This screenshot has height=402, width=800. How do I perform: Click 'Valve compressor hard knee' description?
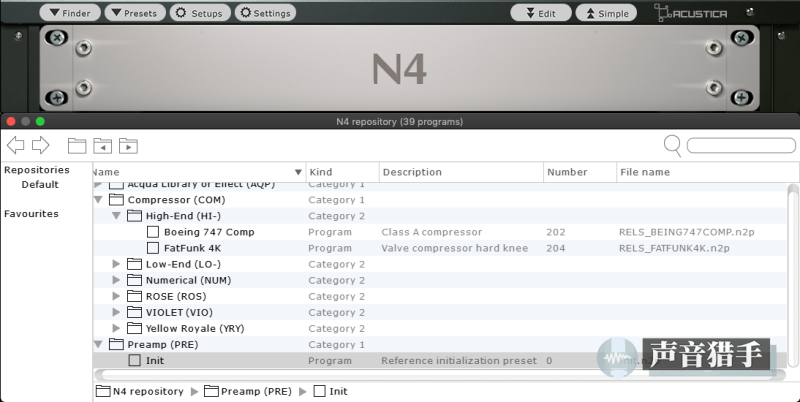coord(455,248)
